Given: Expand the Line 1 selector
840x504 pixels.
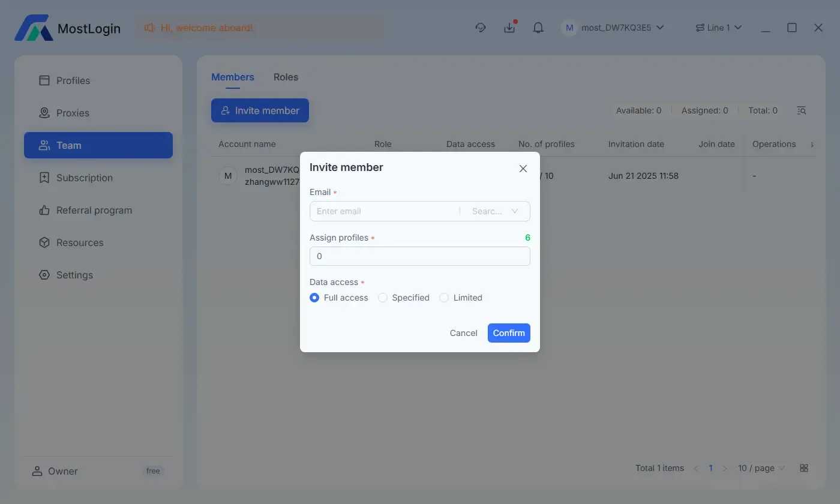Looking at the screenshot, I should point(718,28).
